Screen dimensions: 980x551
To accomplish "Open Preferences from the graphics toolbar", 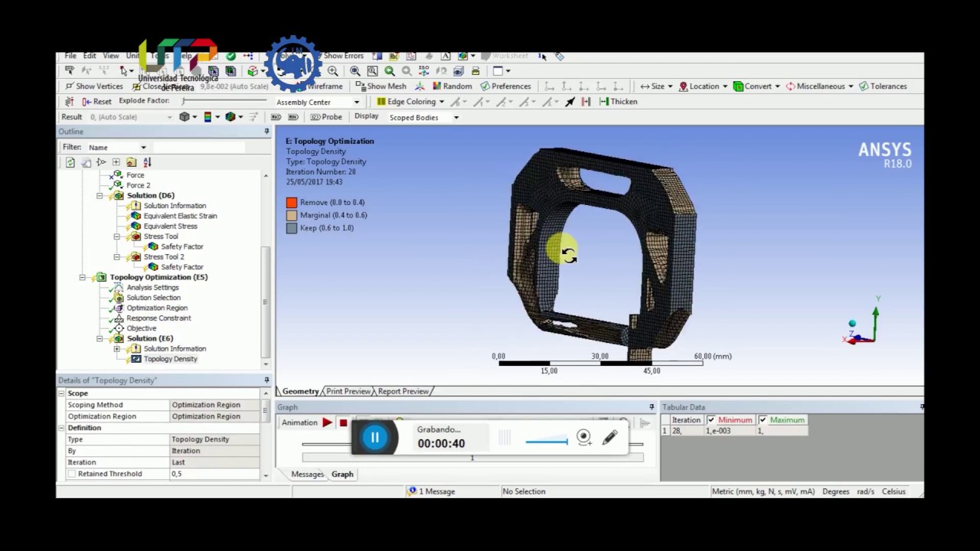I will click(505, 86).
